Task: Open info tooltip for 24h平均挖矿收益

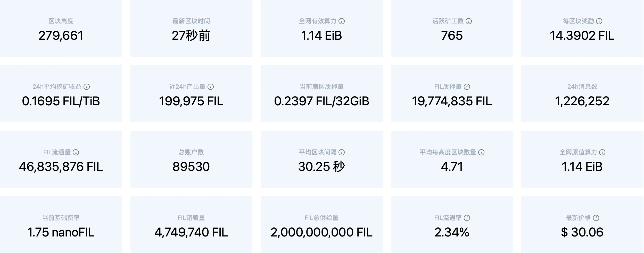Action: (x=87, y=87)
